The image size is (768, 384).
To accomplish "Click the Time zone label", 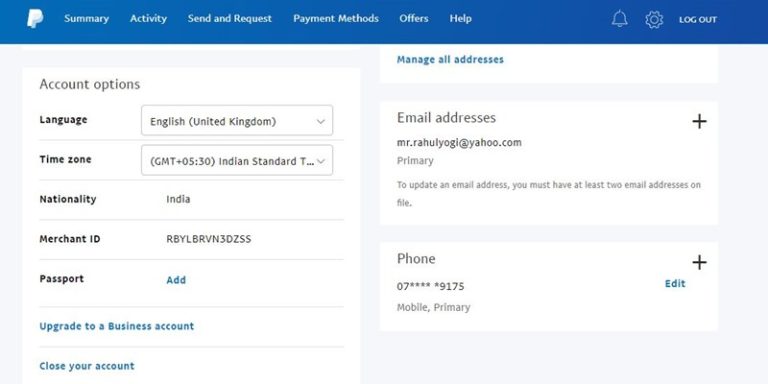I will [x=65, y=159].
